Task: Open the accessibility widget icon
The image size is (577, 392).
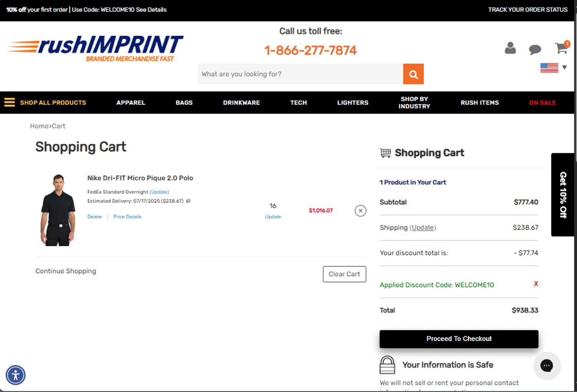Action: click(15, 375)
